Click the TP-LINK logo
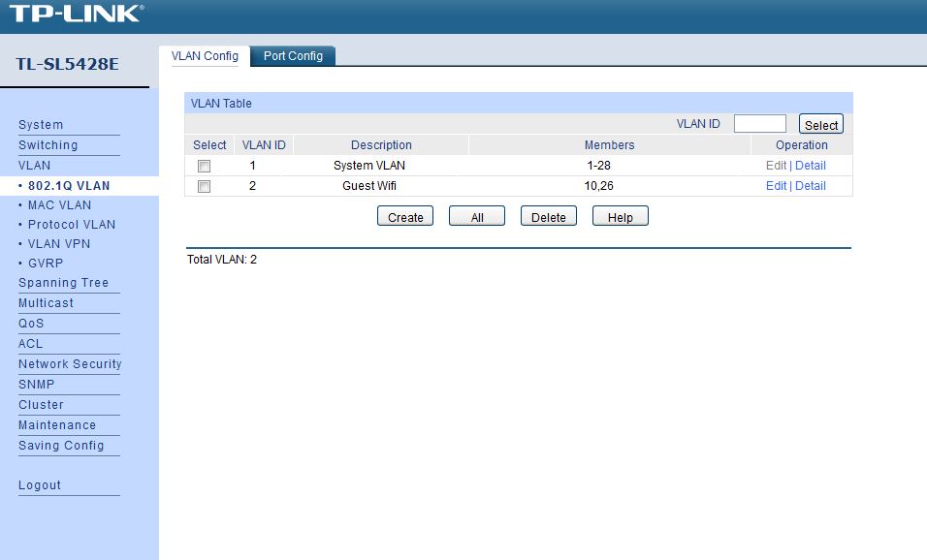This screenshot has height=560, width=927. point(77,13)
